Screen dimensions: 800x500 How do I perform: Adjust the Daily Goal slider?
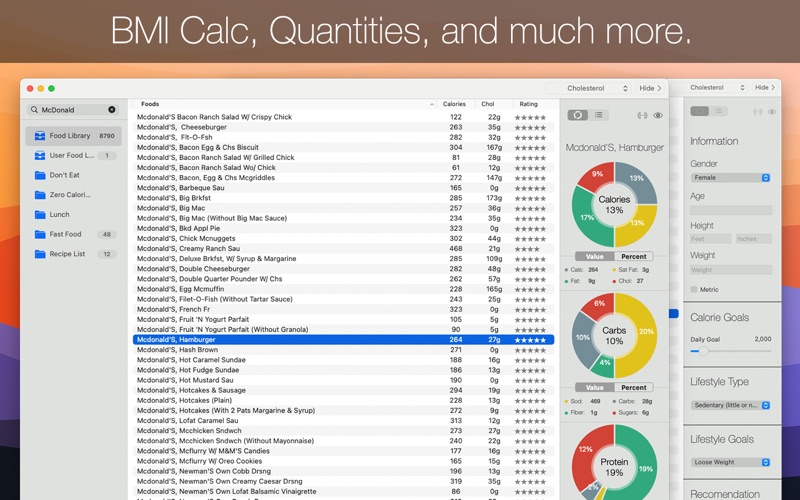tap(704, 351)
